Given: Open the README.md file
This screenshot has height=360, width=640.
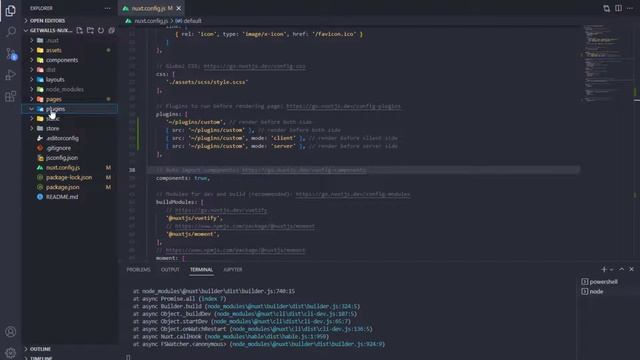Looking at the screenshot, I should point(62,197).
